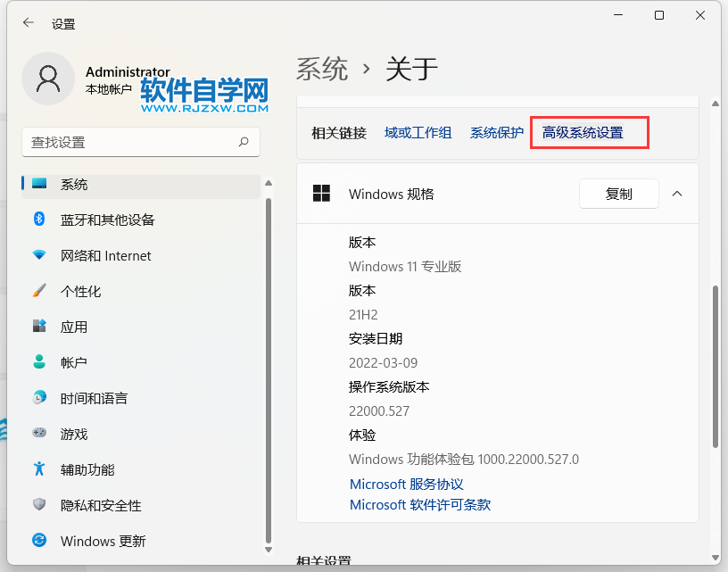Click the Time and language clock icon
Screen dimensions: 728x572
click(39, 397)
